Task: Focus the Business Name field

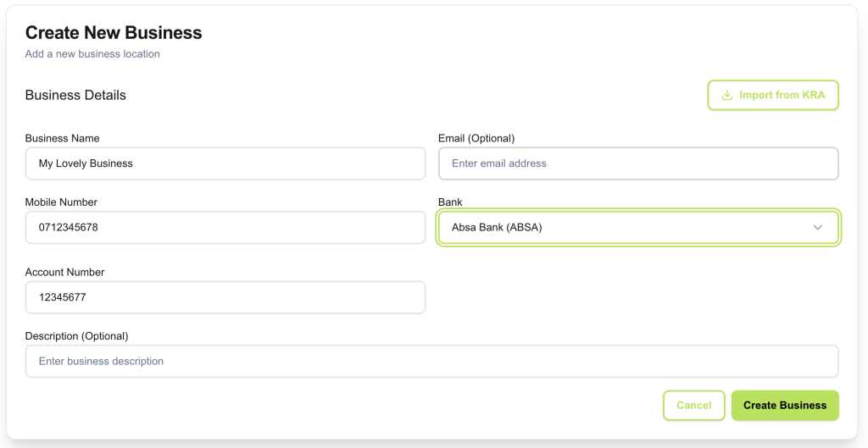Action: 225,163
